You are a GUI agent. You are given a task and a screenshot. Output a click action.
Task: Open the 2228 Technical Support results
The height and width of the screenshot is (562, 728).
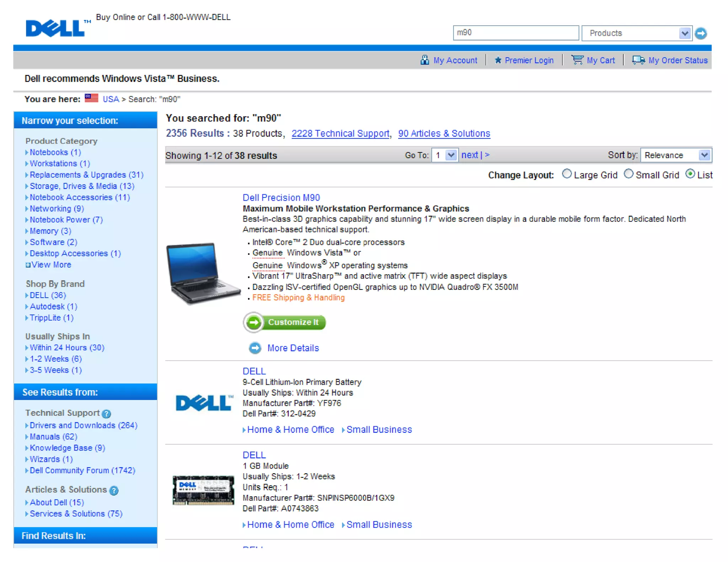point(340,134)
